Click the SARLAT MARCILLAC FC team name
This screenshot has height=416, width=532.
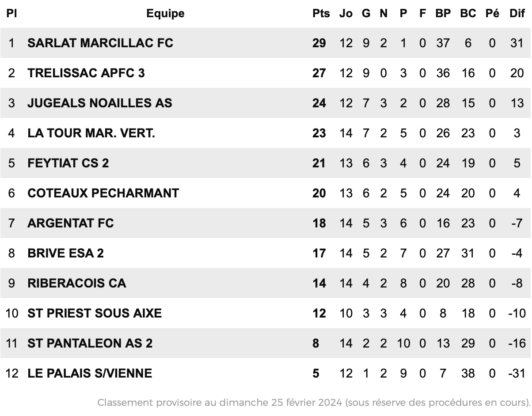coord(100,43)
